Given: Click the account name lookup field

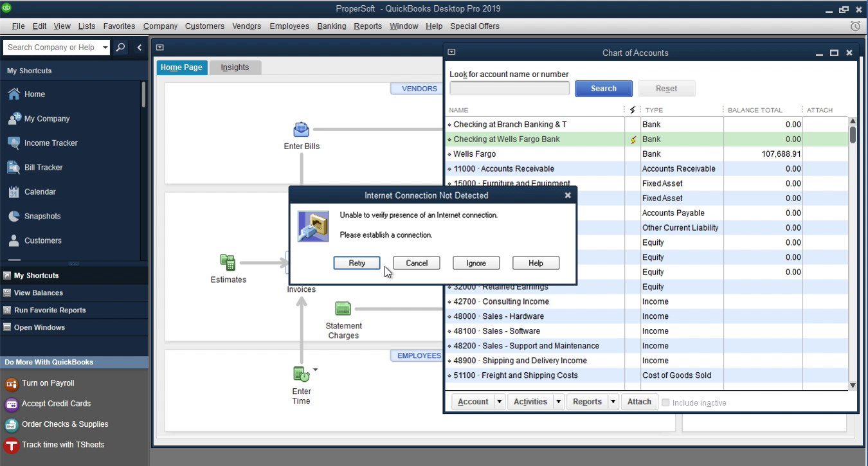Looking at the screenshot, I should [x=509, y=89].
